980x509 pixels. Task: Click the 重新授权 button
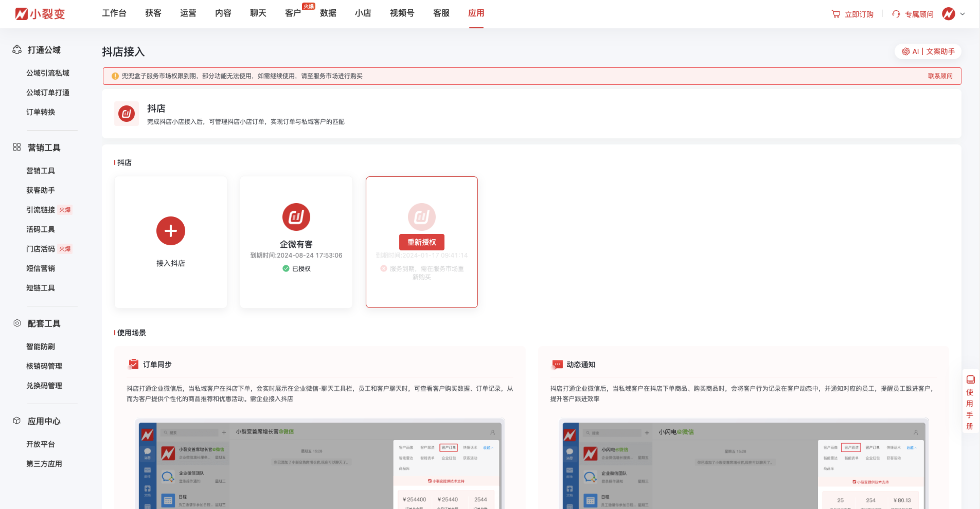pos(422,242)
